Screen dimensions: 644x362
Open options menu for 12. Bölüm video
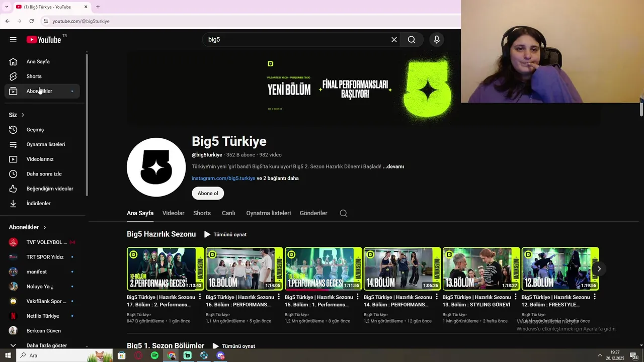click(x=595, y=297)
